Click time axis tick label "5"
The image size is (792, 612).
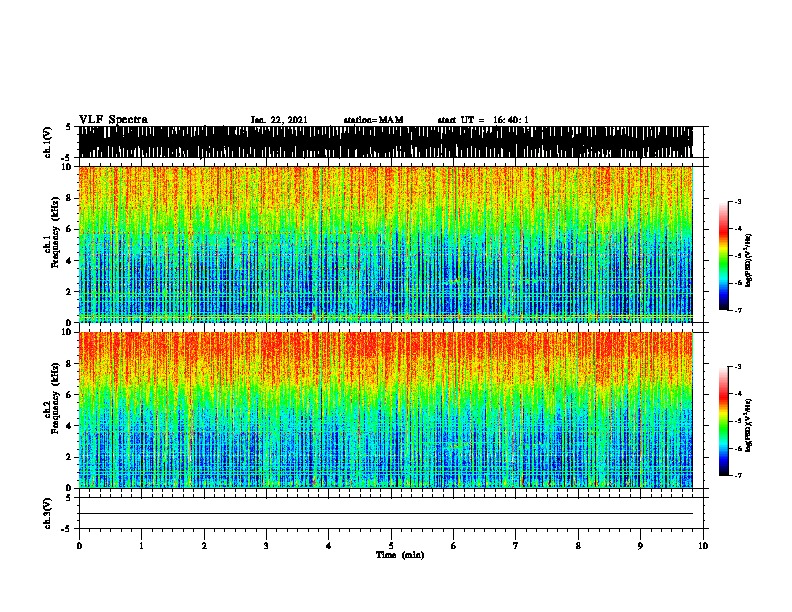pyautogui.click(x=391, y=546)
